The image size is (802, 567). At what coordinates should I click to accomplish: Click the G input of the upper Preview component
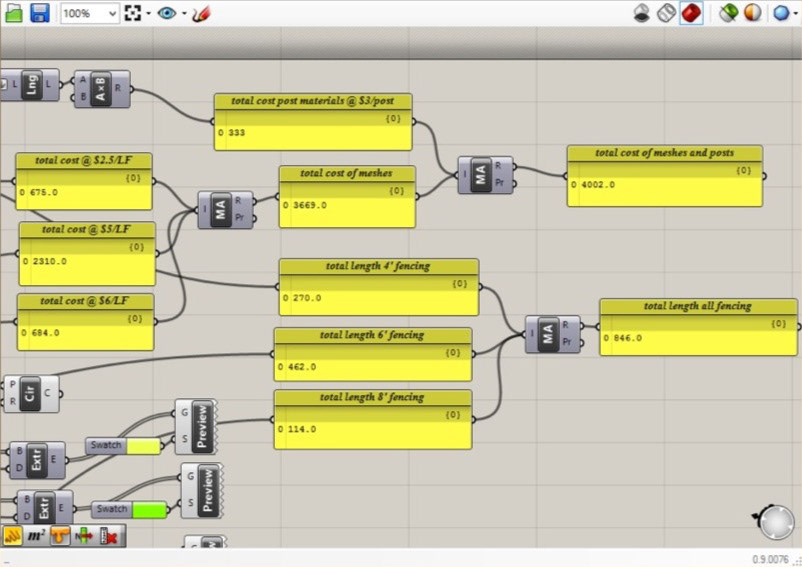(x=185, y=413)
